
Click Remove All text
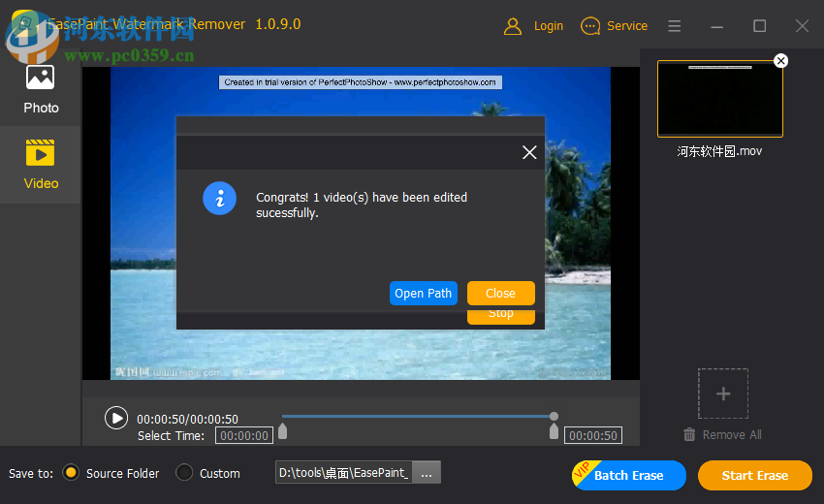tap(732, 434)
